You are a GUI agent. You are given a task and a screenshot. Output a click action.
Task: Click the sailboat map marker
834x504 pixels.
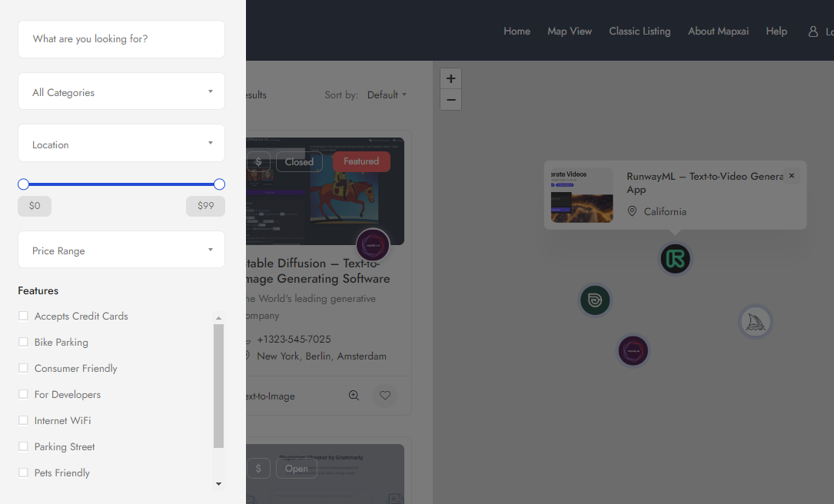tap(756, 322)
